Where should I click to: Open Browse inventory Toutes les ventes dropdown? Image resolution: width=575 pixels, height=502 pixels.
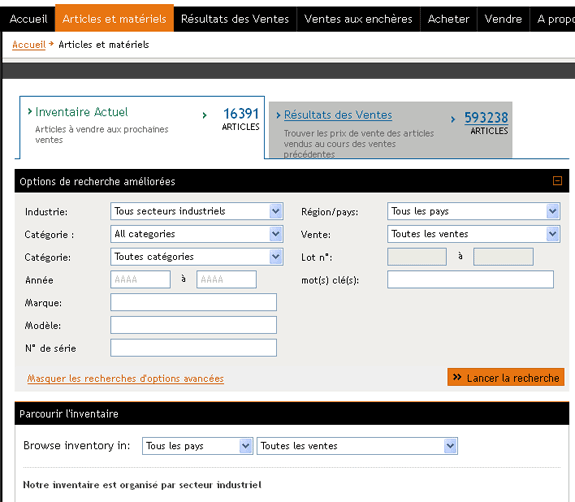pyautogui.click(x=357, y=446)
